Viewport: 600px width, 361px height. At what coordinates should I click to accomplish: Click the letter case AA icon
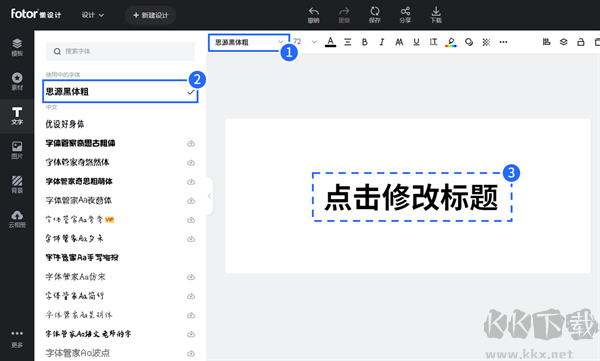399,42
